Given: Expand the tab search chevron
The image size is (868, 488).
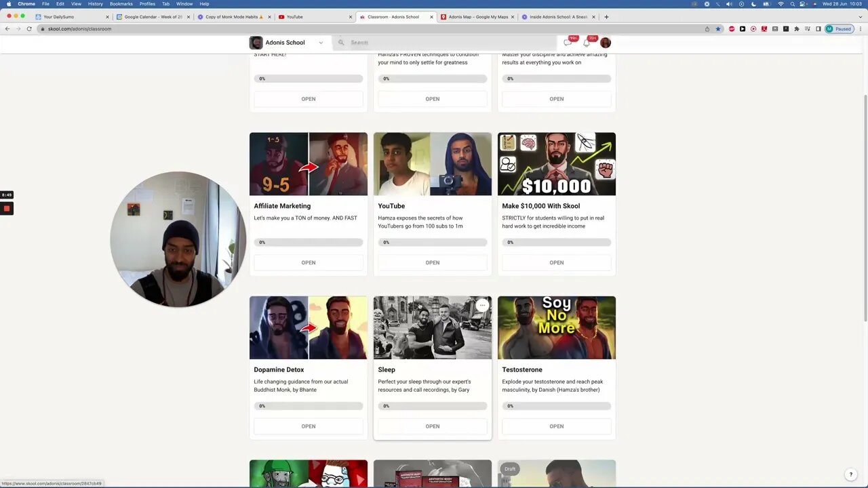Looking at the screenshot, I should click(x=860, y=17).
